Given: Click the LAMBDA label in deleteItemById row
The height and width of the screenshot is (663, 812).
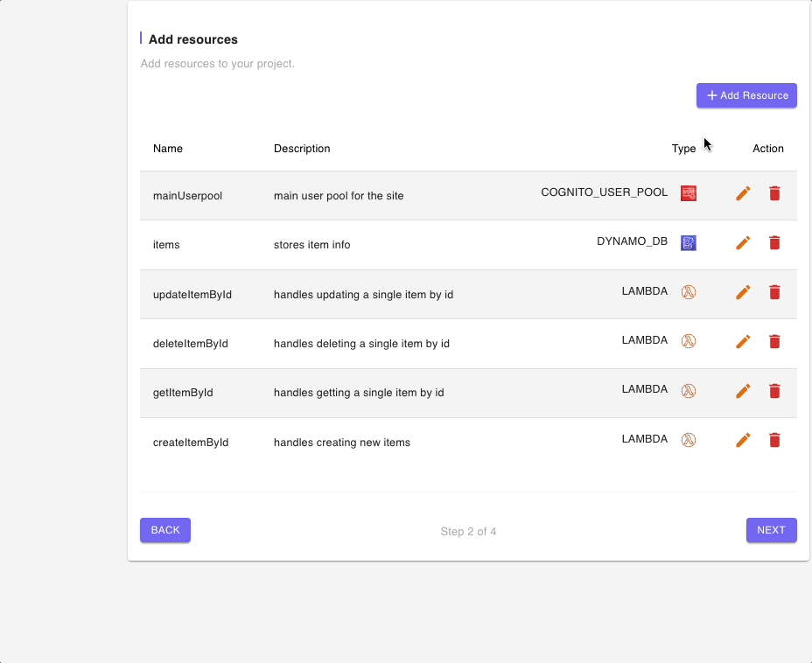Looking at the screenshot, I should pyautogui.click(x=645, y=340).
